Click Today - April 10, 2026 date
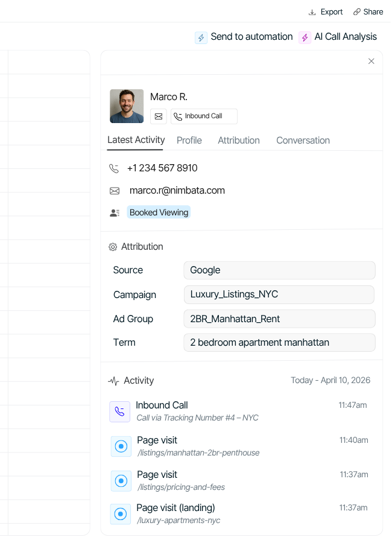 [x=330, y=381]
